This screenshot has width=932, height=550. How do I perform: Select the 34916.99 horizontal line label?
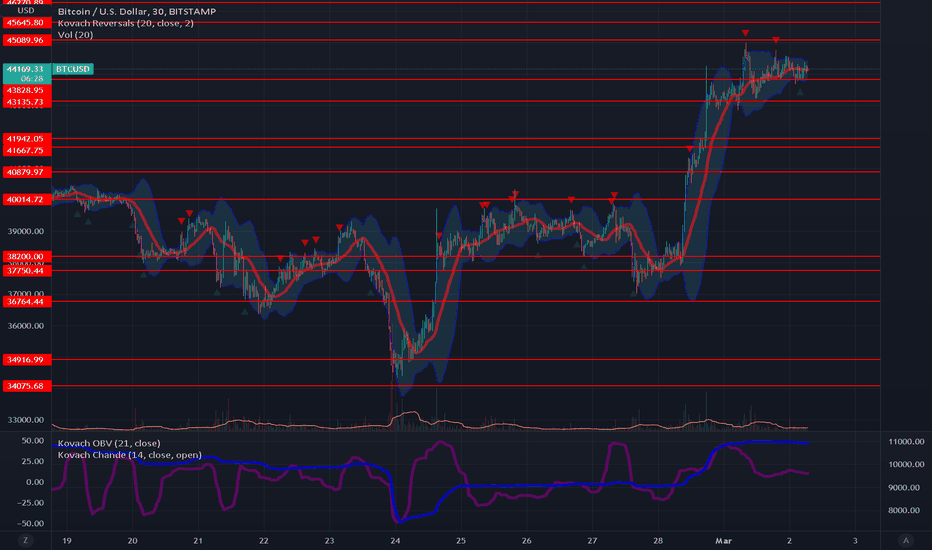(27, 360)
